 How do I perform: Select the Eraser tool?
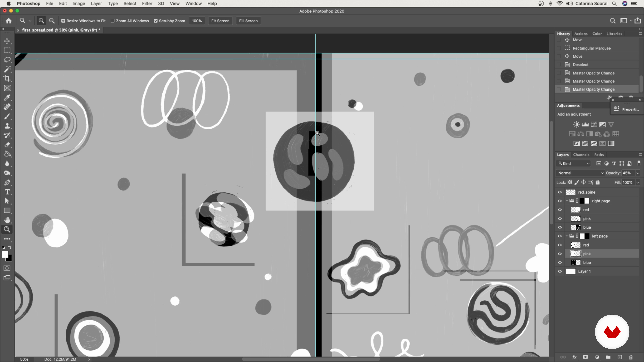(7, 145)
